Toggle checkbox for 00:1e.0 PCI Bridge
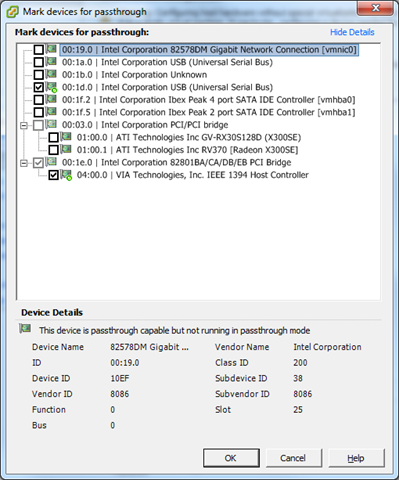 tap(39, 163)
